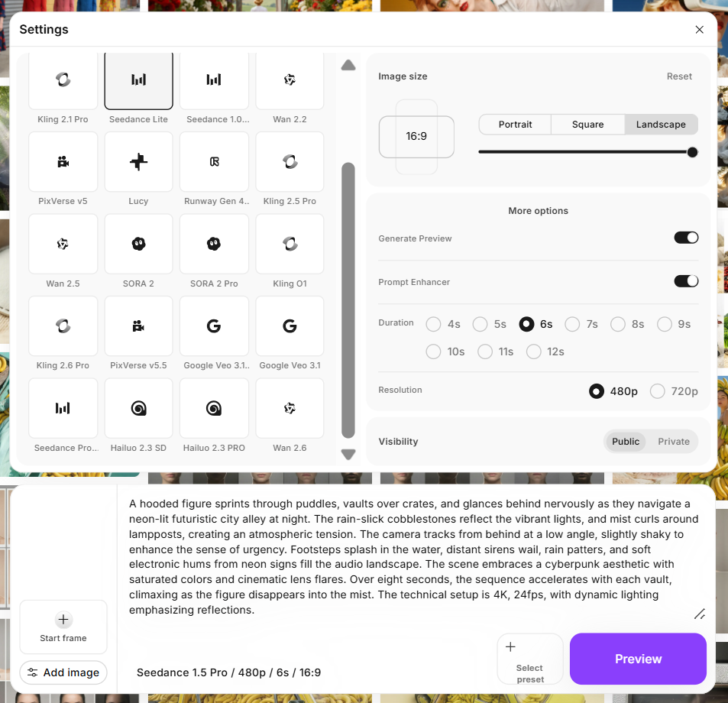Switch image size to Portrait

point(515,125)
